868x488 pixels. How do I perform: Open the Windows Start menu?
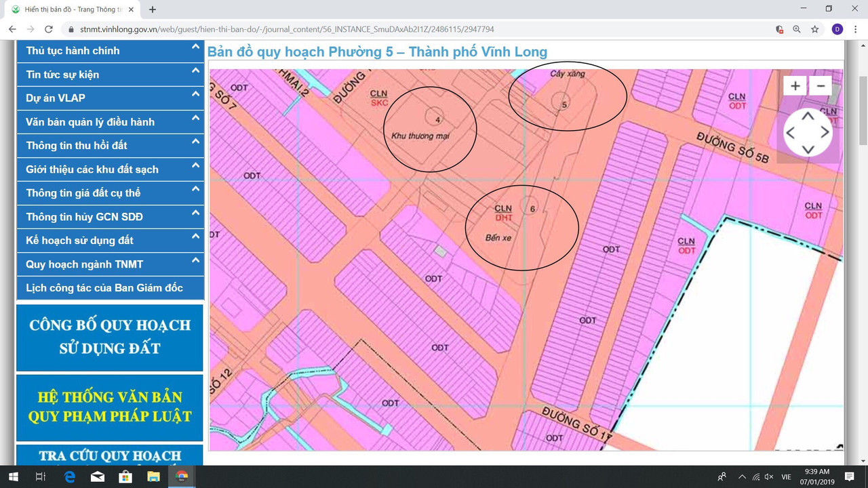coord(13,476)
